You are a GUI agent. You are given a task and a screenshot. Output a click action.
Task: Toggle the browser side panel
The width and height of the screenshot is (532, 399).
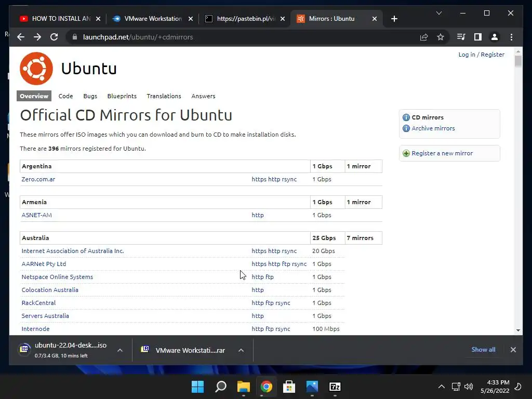(478, 37)
